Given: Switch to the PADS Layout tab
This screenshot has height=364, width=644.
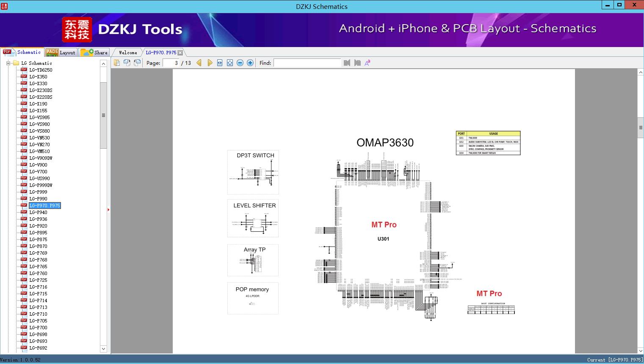Looking at the screenshot, I should tap(61, 53).
